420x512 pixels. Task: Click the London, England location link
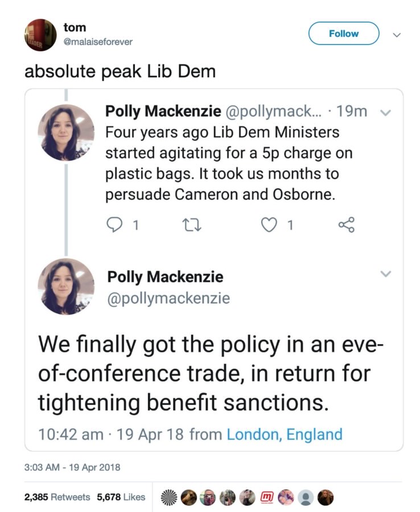pyautogui.click(x=285, y=435)
